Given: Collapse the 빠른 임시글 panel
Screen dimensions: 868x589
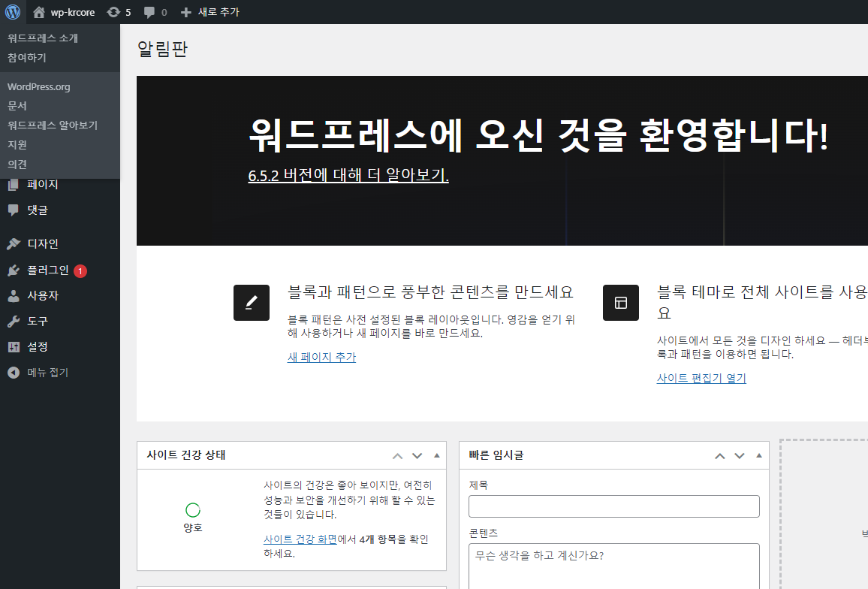Looking at the screenshot, I should [x=759, y=455].
